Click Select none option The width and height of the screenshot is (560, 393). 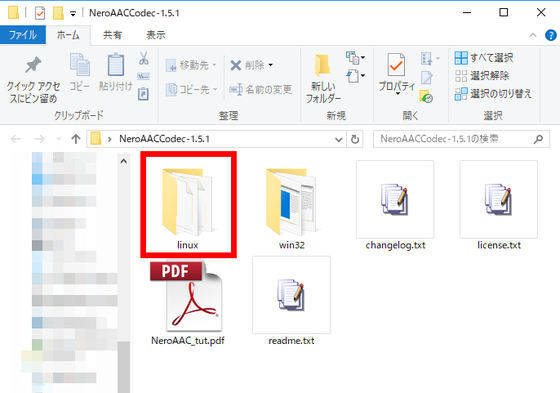click(482, 76)
